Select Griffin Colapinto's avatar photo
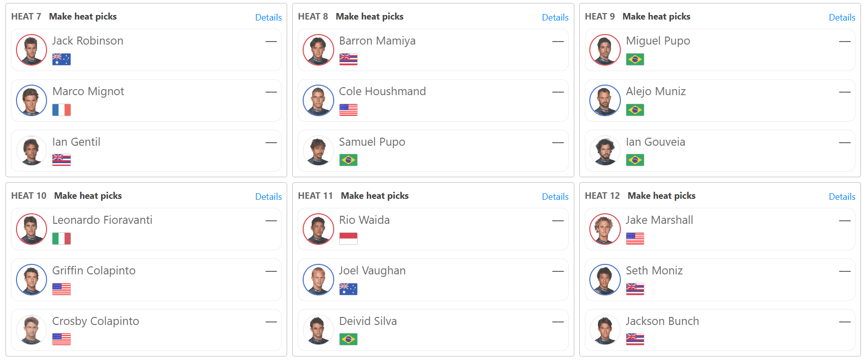This screenshot has width=868, height=361. [x=32, y=280]
